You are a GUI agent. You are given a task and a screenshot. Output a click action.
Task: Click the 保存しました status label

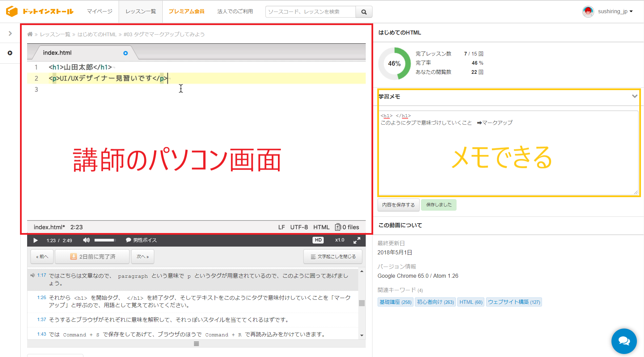[x=439, y=205]
